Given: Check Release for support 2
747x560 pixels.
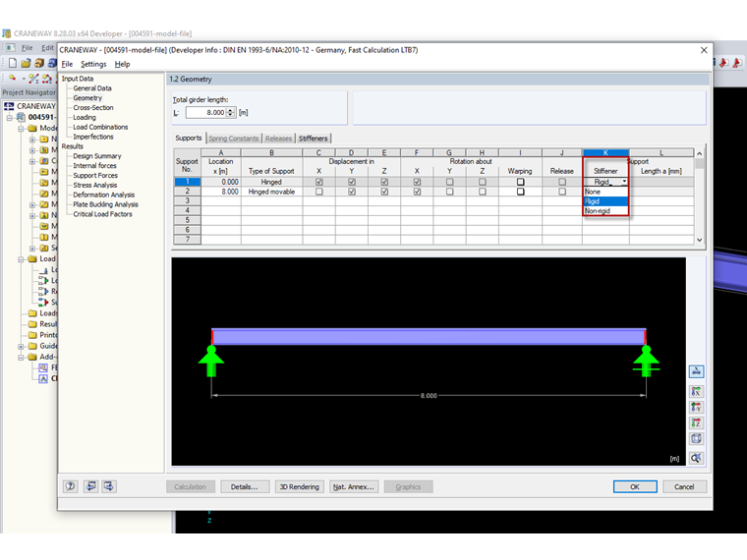Looking at the screenshot, I should point(562,192).
